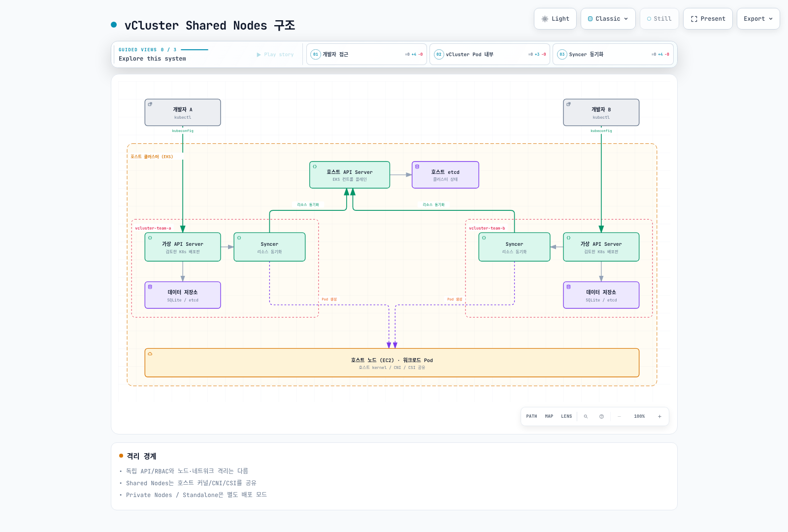Click the vcluster-team-a group label

[153, 228]
